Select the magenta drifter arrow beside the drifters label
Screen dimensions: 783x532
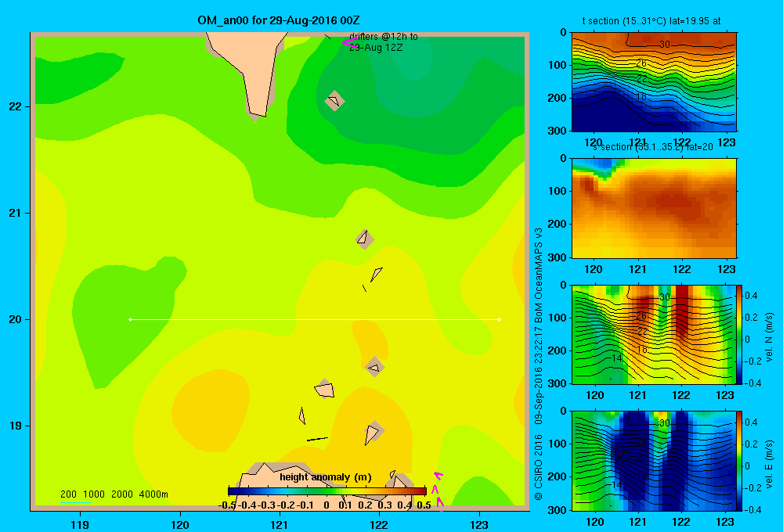348,43
